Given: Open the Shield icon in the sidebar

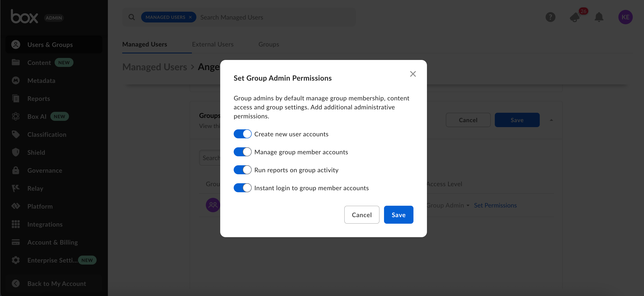Looking at the screenshot, I should 16,152.
